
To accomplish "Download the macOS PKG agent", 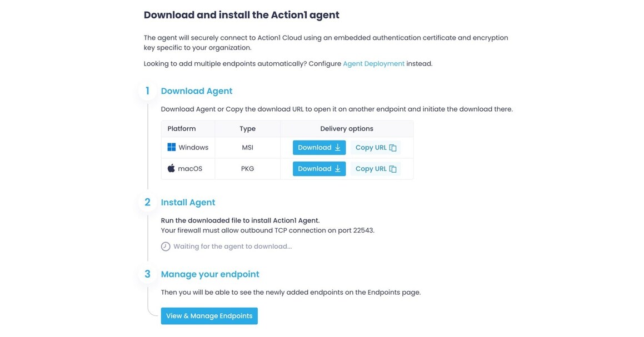I will pyautogui.click(x=319, y=168).
